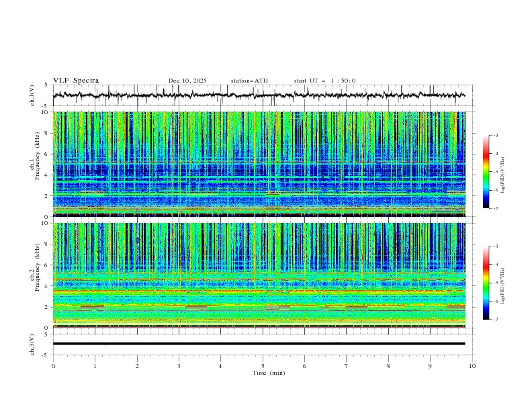Select the 8-minute tick on time axis
This screenshot has width=532, height=411.
coord(388,365)
